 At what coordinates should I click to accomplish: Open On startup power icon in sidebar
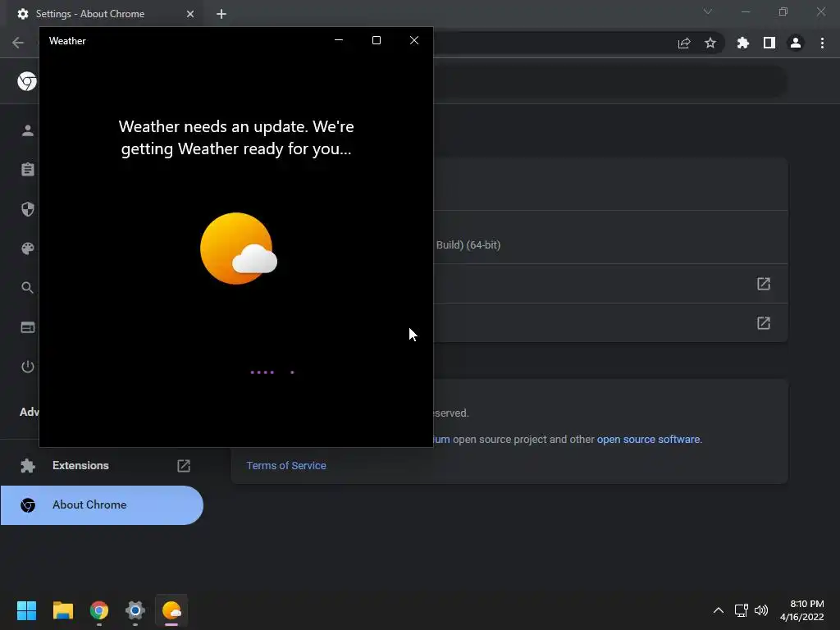coord(28,367)
